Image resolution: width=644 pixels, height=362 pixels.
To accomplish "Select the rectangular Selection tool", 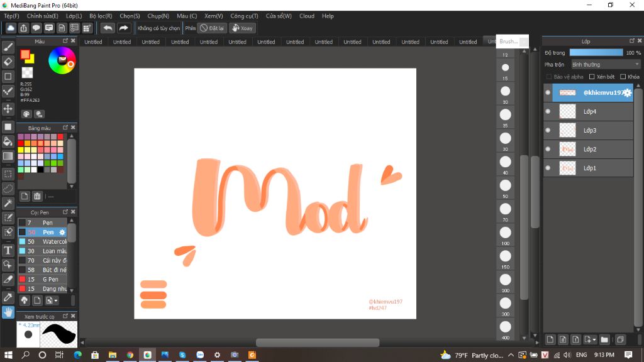I will [8, 174].
